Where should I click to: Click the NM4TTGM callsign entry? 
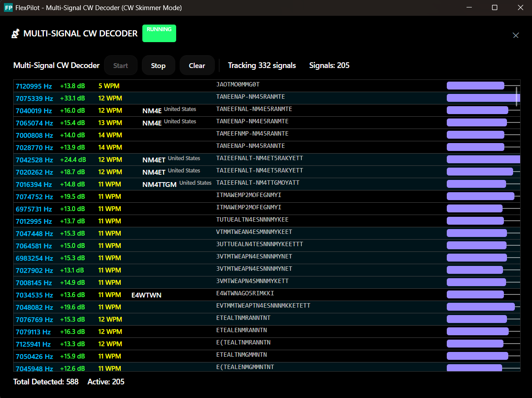click(x=159, y=184)
